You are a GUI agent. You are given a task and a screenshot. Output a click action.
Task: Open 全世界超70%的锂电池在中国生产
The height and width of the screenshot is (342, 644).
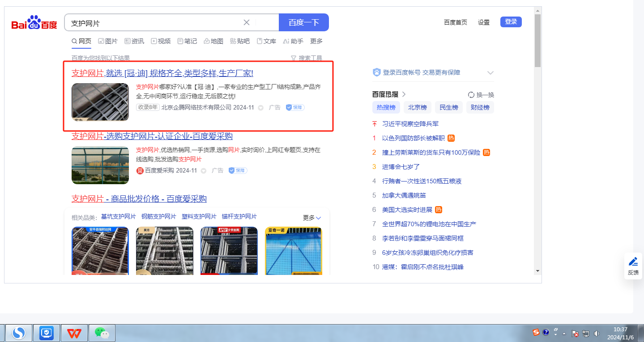click(x=429, y=224)
